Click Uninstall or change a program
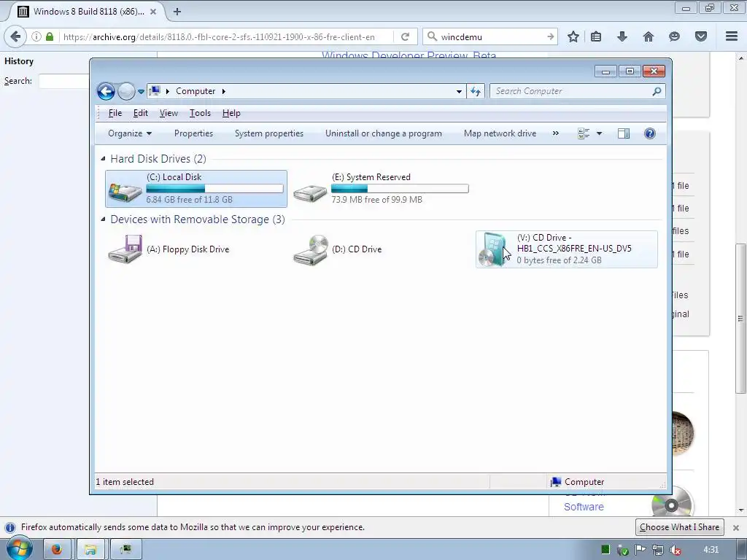747x560 pixels. click(x=384, y=133)
